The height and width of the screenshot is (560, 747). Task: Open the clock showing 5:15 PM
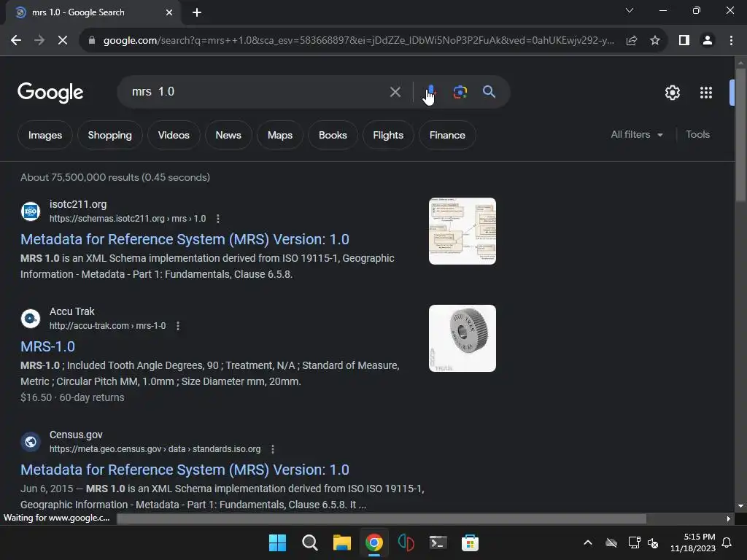(693, 542)
